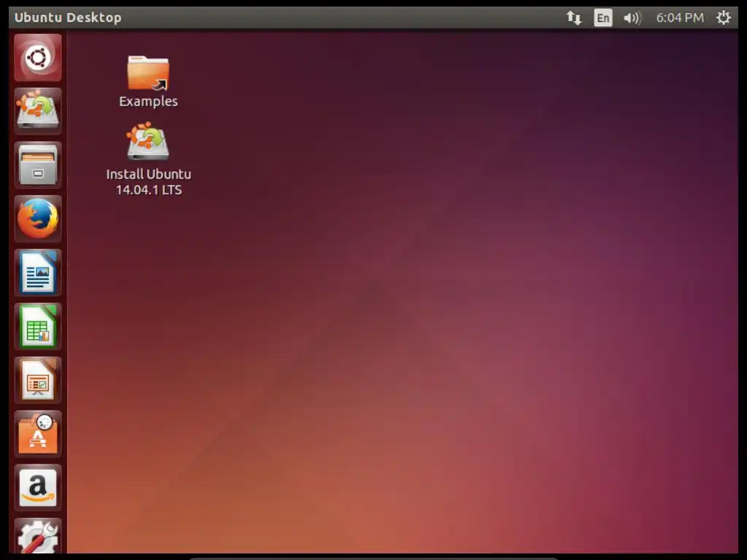Image resolution: width=747 pixels, height=560 pixels.
Task: Click the Examples label under folder
Action: (x=148, y=101)
